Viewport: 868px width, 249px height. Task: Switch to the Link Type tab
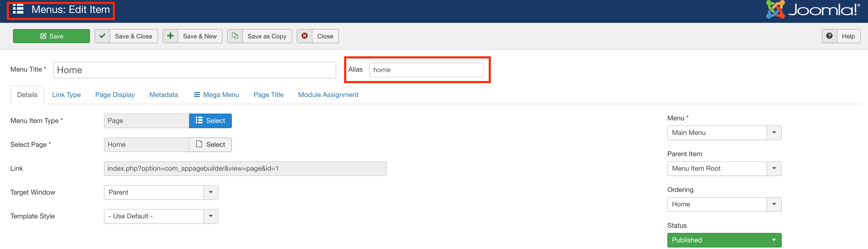pos(66,95)
